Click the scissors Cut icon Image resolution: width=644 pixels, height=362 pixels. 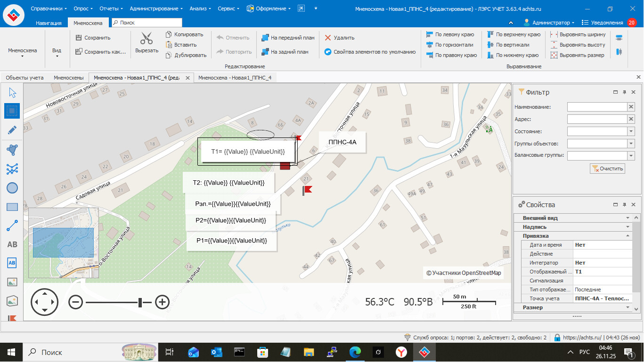coord(147,38)
